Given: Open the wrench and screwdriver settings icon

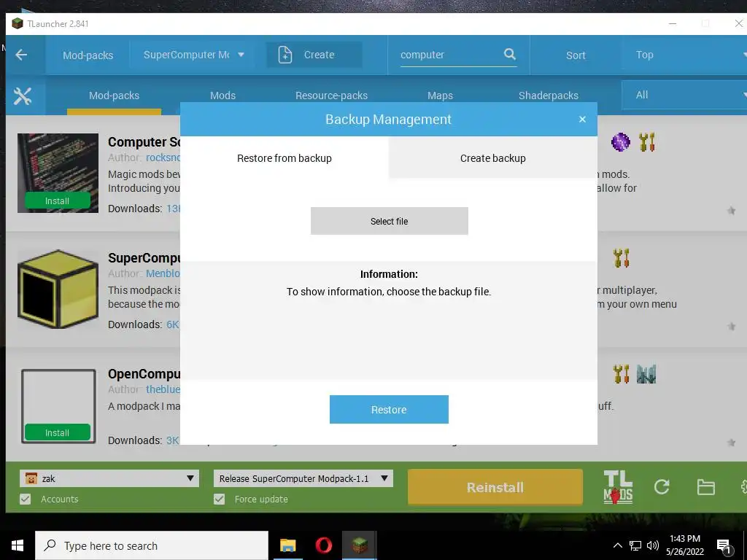Looking at the screenshot, I should [x=23, y=96].
